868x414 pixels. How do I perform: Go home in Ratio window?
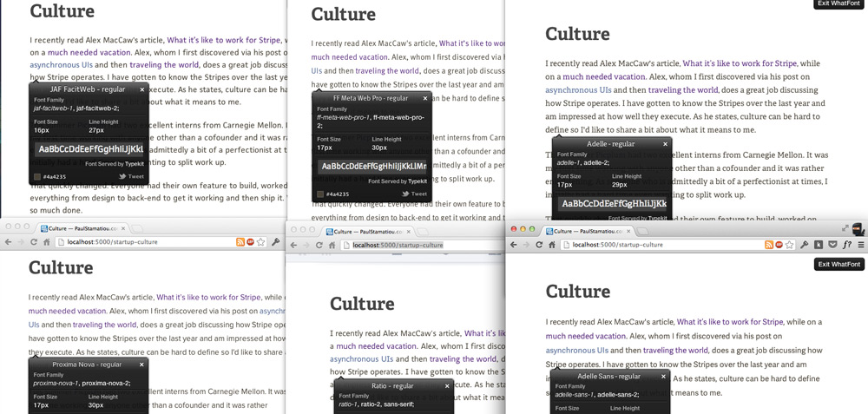pyautogui.click(x=332, y=245)
